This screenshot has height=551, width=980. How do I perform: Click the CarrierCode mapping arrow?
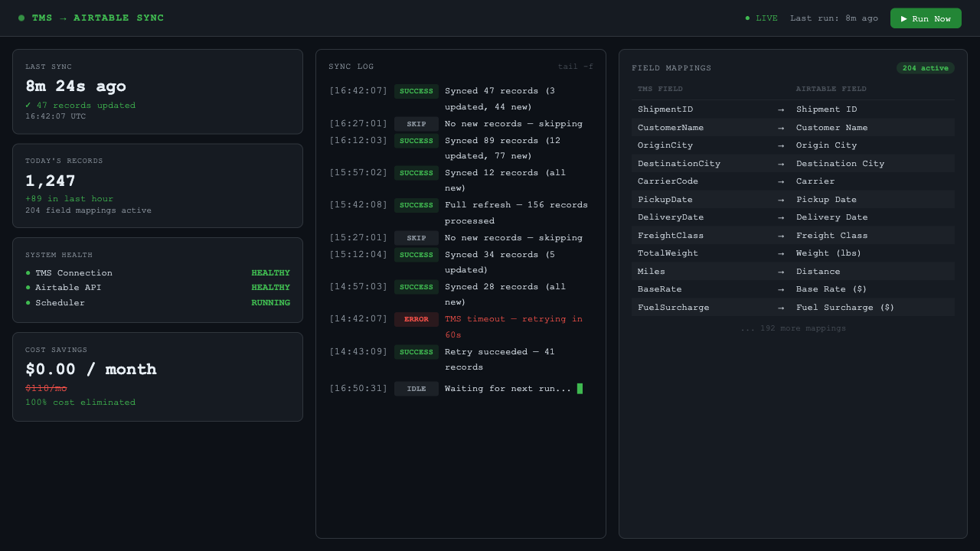(781, 181)
